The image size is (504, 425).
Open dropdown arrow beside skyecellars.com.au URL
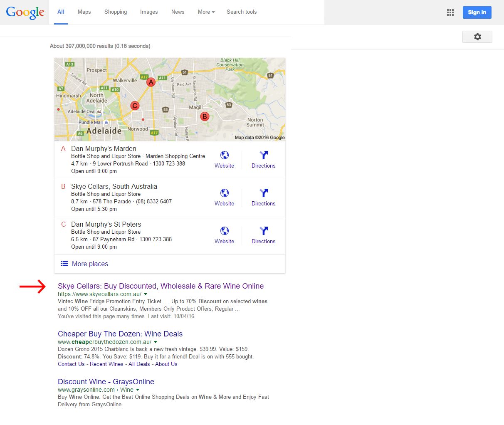click(146, 294)
